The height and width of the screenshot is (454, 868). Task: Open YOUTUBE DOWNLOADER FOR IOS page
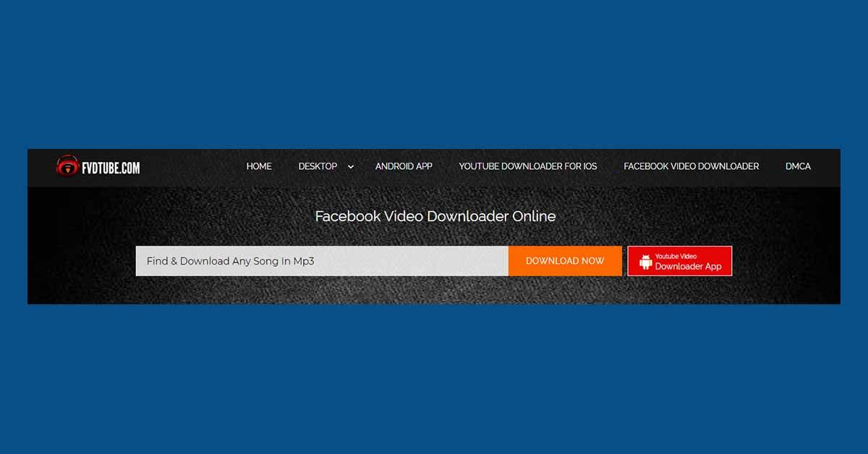[528, 166]
